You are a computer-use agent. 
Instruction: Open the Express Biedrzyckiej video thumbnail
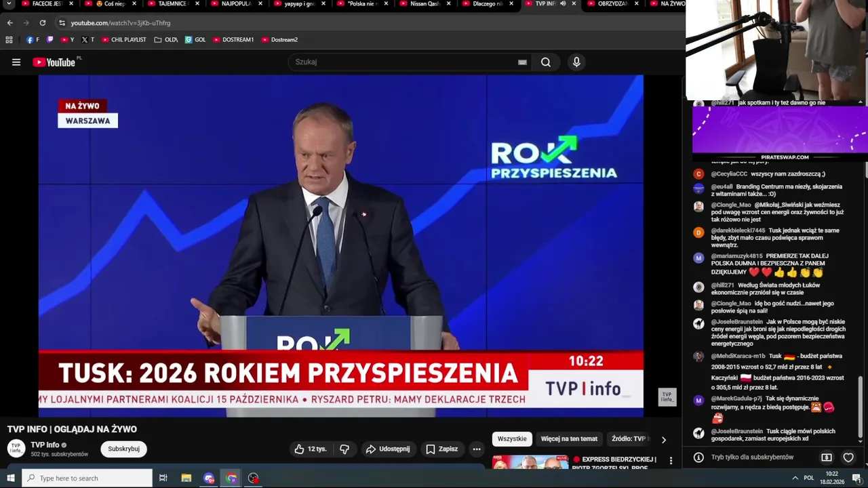click(530, 462)
